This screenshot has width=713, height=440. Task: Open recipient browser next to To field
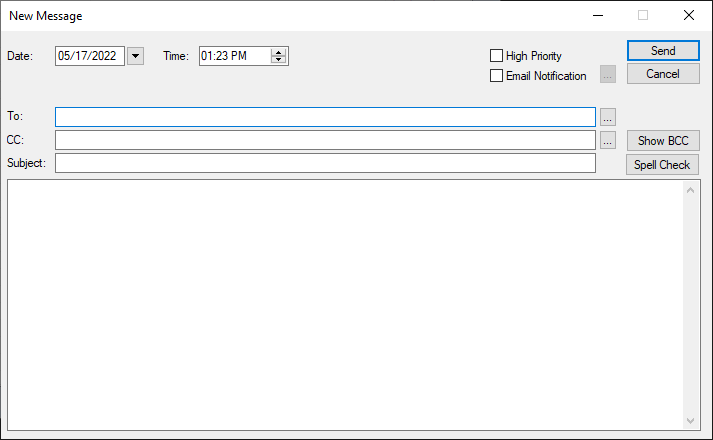[x=608, y=117]
